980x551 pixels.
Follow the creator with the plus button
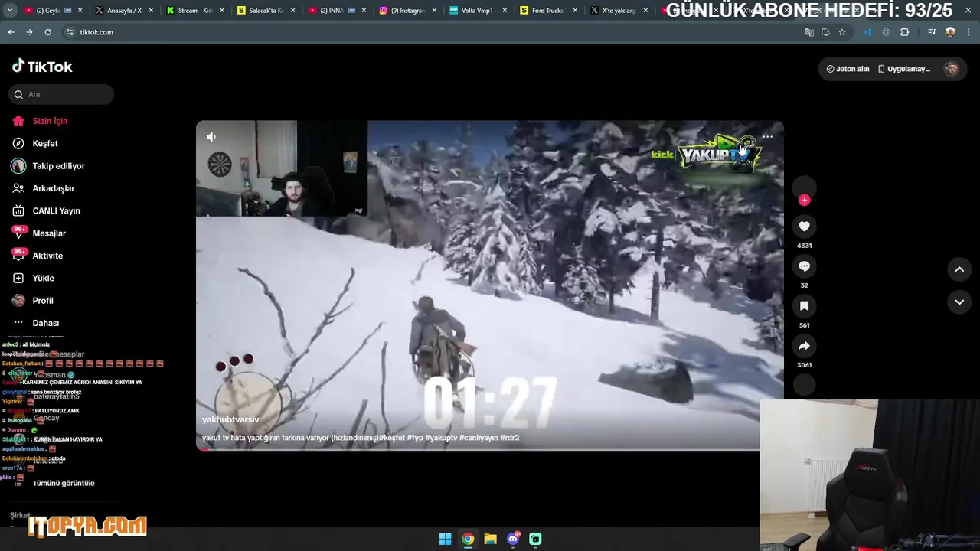pos(804,200)
